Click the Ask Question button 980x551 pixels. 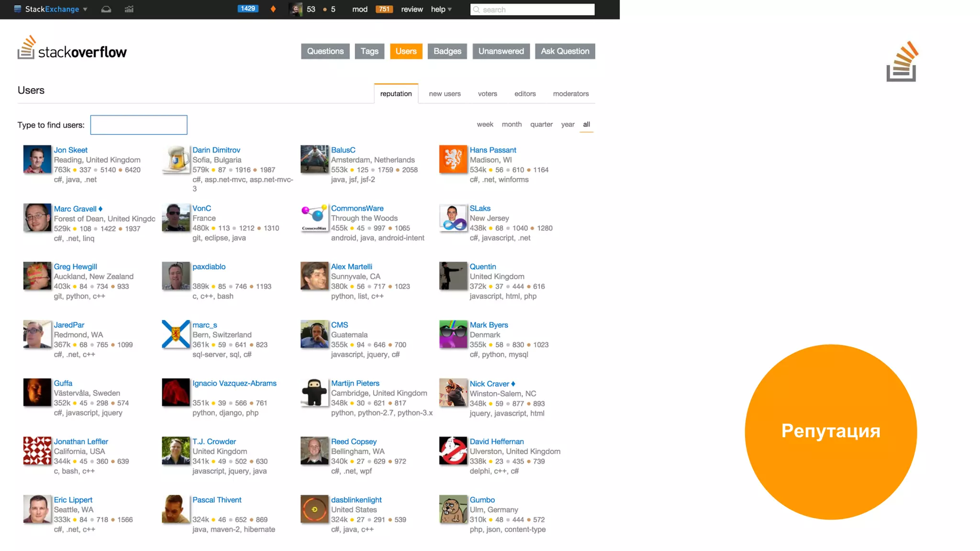(565, 51)
